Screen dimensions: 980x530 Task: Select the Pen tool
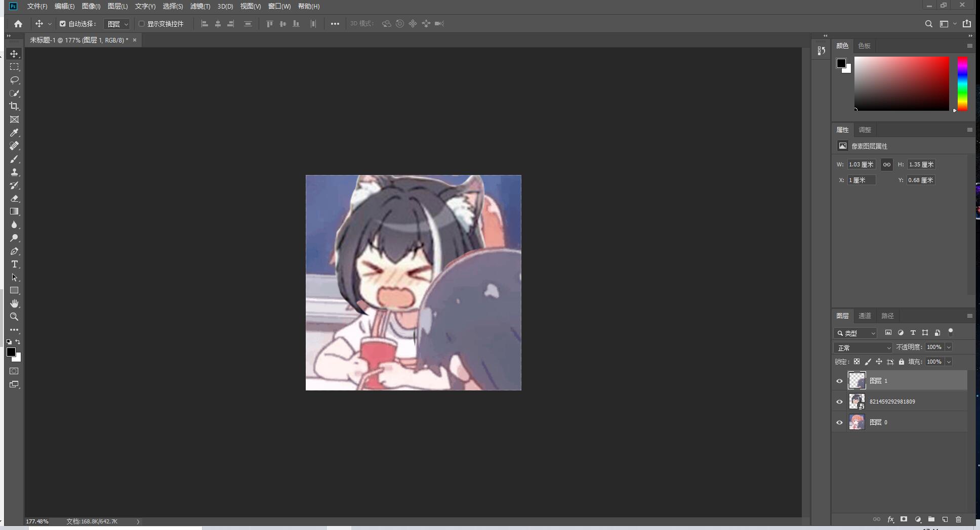(x=14, y=251)
